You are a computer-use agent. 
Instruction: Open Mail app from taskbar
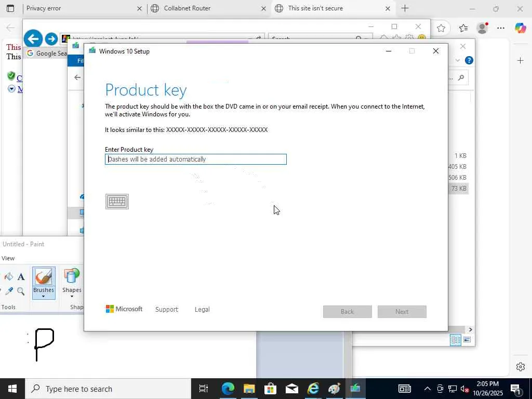[x=292, y=389]
